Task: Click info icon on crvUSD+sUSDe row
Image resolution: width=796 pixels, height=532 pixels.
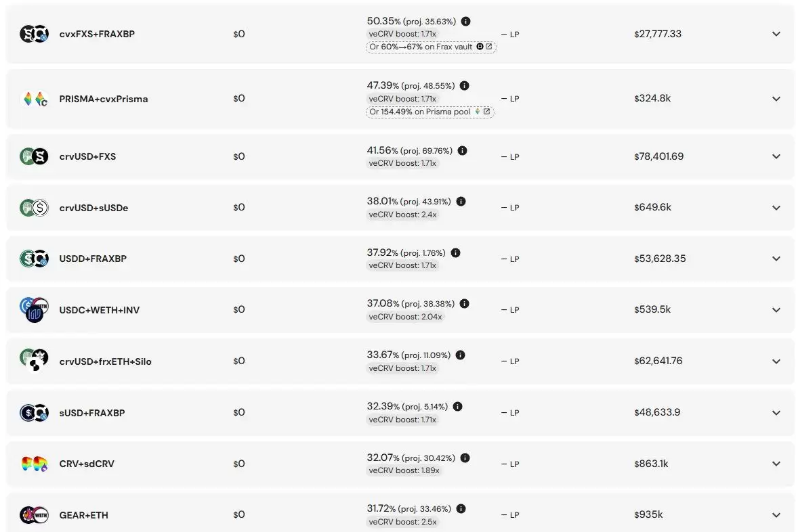Action: tap(461, 202)
